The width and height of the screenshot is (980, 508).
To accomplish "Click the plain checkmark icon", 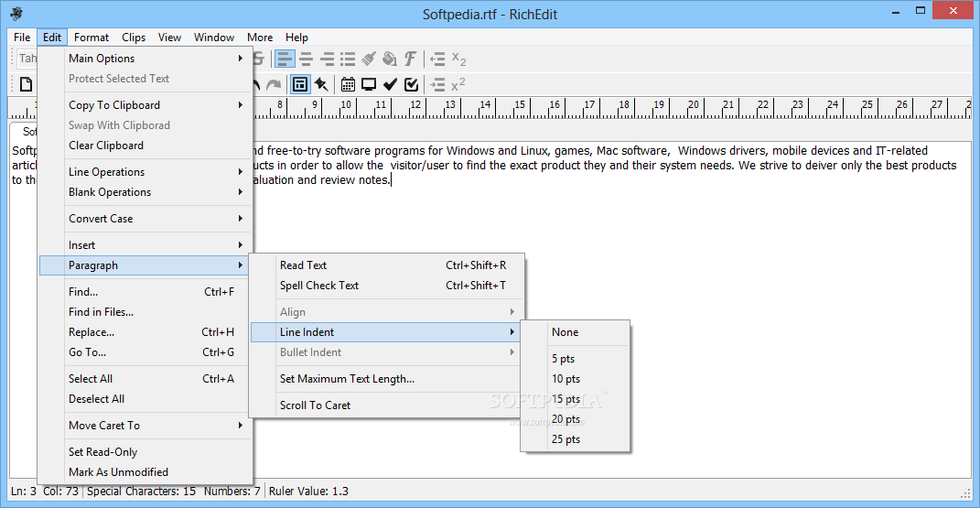I will tap(390, 84).
